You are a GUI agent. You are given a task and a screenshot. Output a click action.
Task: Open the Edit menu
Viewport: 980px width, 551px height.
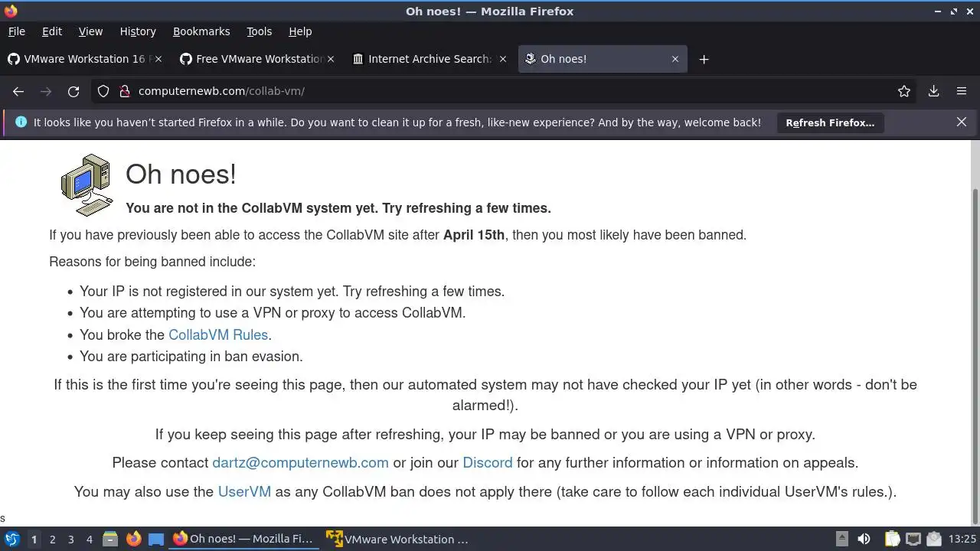point(52,31)
